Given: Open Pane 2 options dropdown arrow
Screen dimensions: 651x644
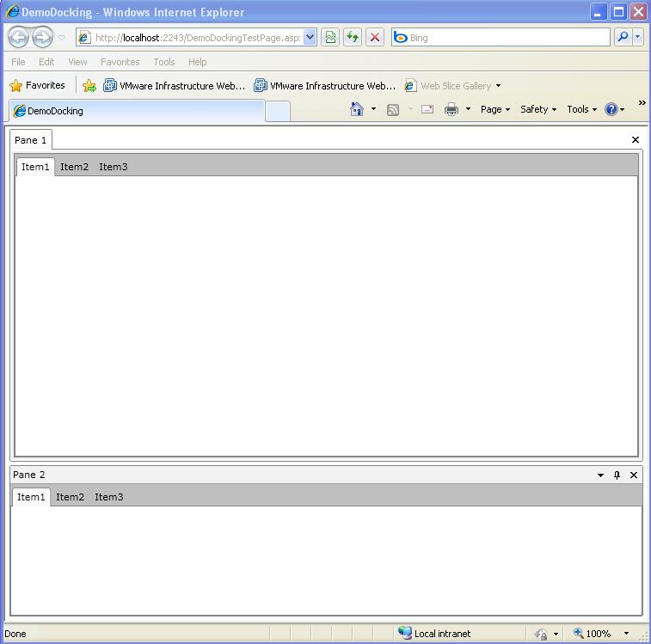Looking at the screenshot, I should tap(600, 475).
